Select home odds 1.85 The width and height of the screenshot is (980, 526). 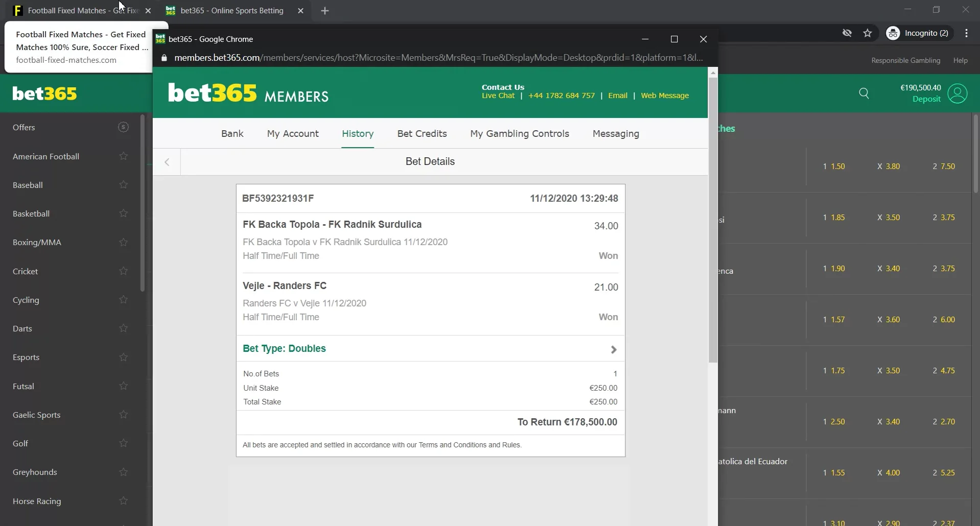(834, 218)
